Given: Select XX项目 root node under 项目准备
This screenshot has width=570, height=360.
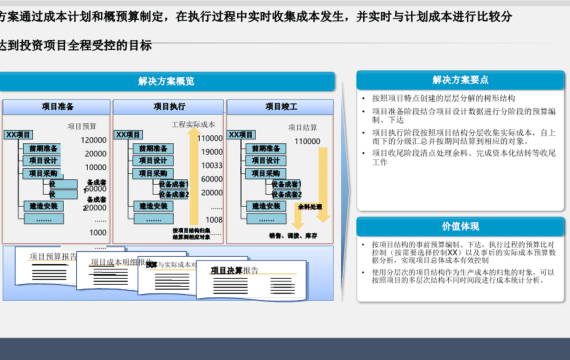Looking at the screenshot, I should pos(19,135).
